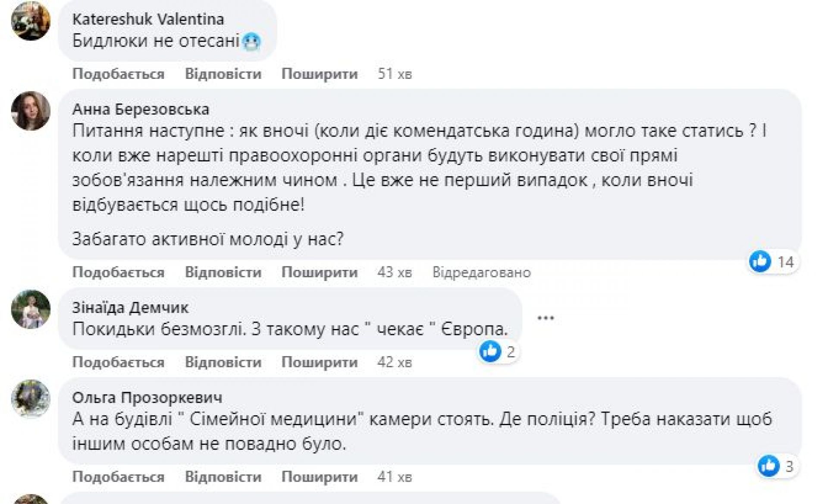828x504 pixels.
Task: Open the three-dot menu beside Зінаїда Демчик's comment
Action: click(546, 318)
